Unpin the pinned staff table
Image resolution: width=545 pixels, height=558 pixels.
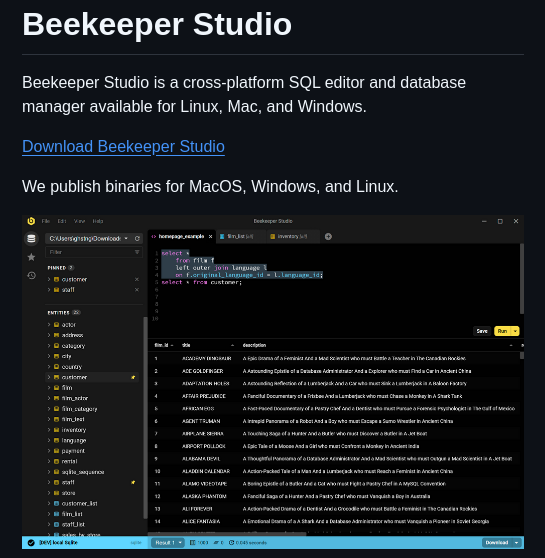coord(137,290)
